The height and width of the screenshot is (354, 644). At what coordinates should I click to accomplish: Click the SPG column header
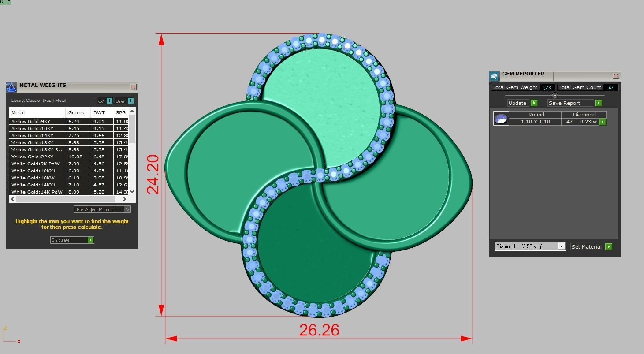121,112
